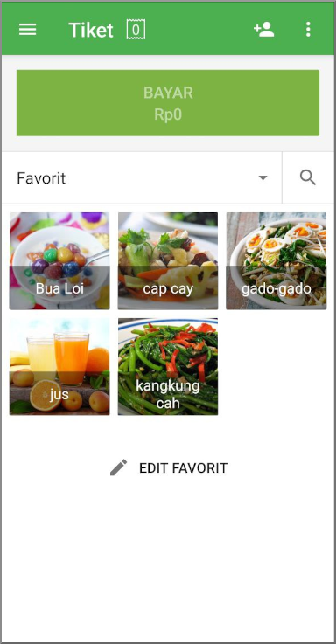Screen dimensions: 336x644
Task: Select the kangkung cah item tile
Action: coord(168,366)
